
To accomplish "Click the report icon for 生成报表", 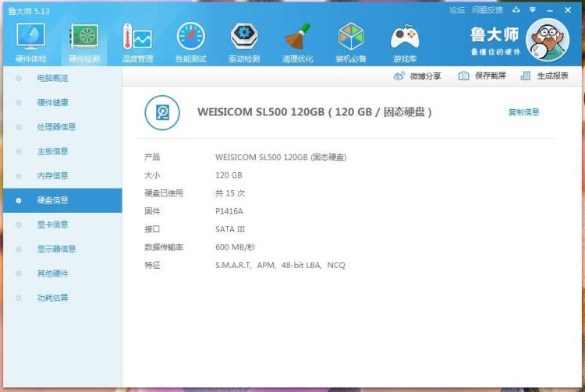I will click(x=525, y=76).
